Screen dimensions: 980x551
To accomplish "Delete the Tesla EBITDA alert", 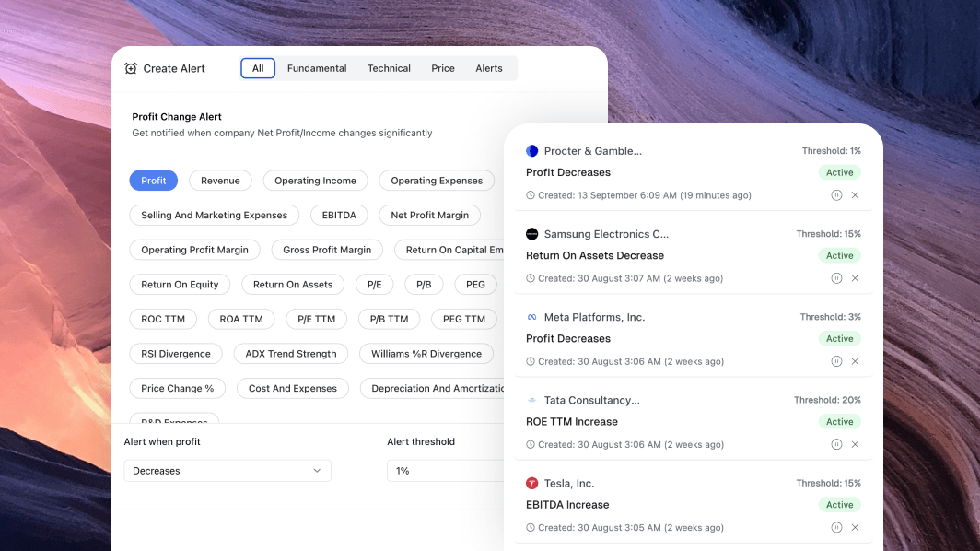I will tap(855, 528).
